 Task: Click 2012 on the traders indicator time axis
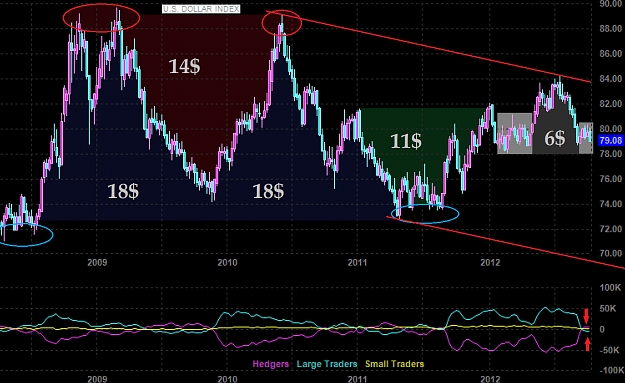[490, 379]
